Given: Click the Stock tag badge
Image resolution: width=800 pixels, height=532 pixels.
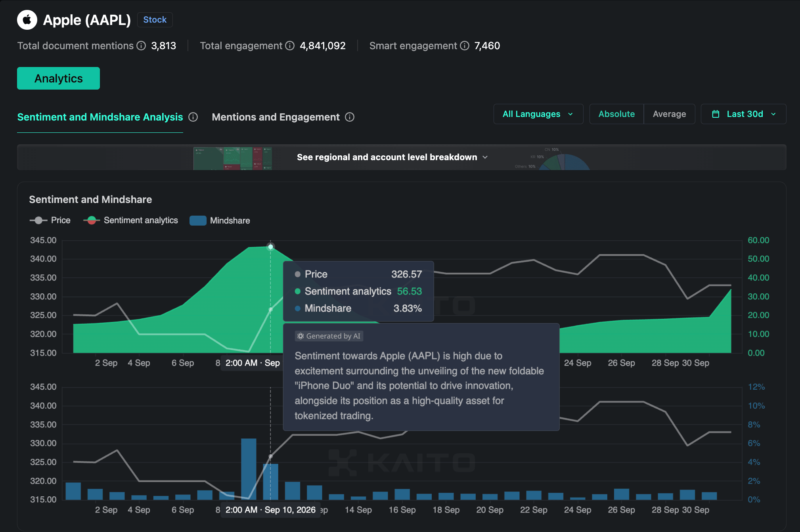Looking at the screenshot, I should [x=155, y=20].
